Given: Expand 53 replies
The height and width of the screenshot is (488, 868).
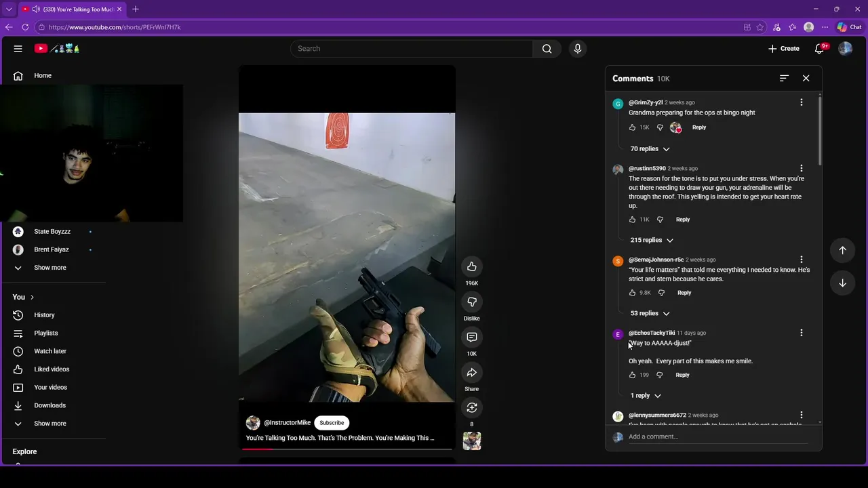Looking at the screenshot, I should click(x=650, y=314).
